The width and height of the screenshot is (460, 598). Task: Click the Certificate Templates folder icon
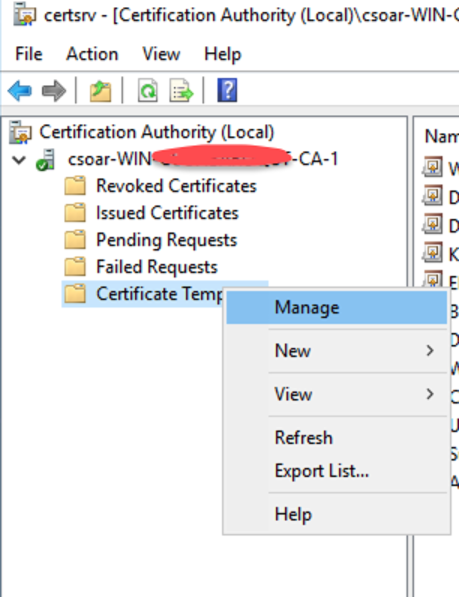coord(75,294)
